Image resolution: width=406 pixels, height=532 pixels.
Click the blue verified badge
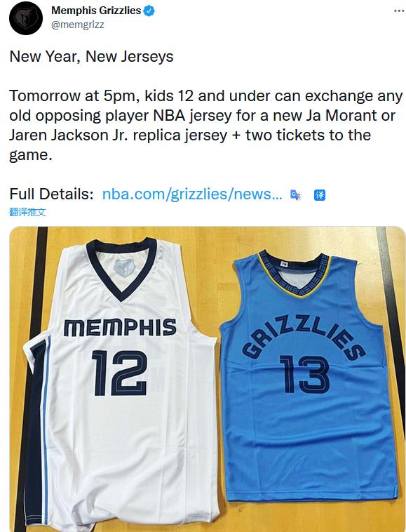pos(149,11)
